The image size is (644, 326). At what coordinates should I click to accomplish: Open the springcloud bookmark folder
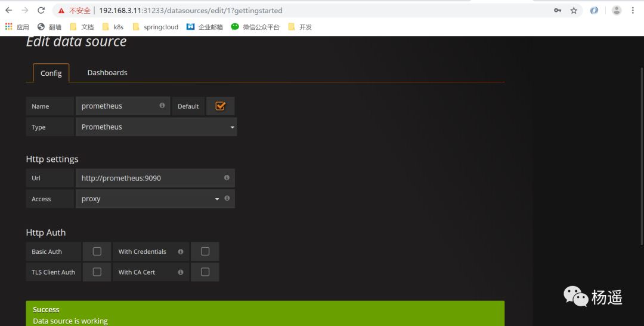(x=155, y=27)
